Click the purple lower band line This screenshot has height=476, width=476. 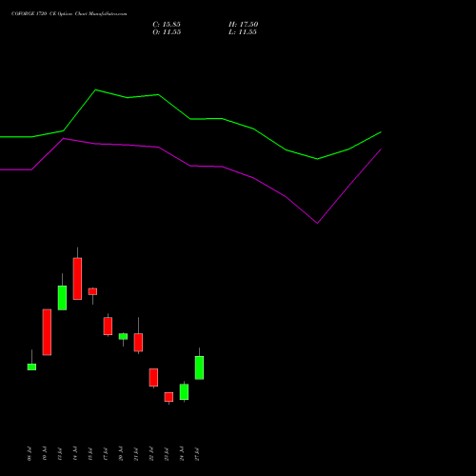[190, 166]
